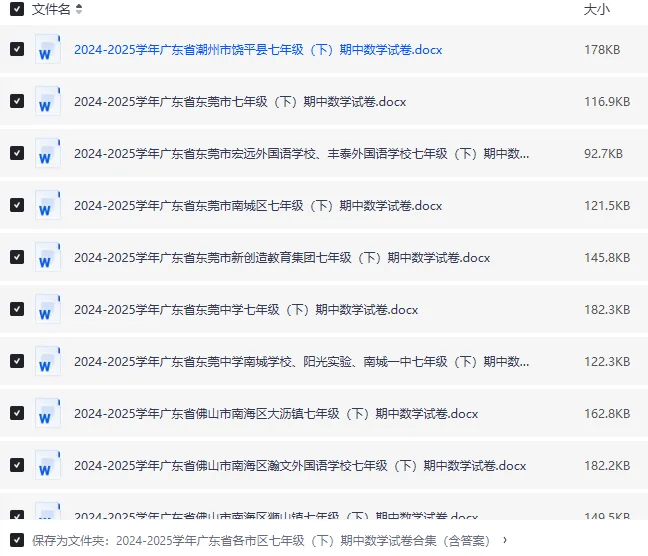
Task: Sort files using the 文件名 sort arrows
Action: (x=79, y=9)
